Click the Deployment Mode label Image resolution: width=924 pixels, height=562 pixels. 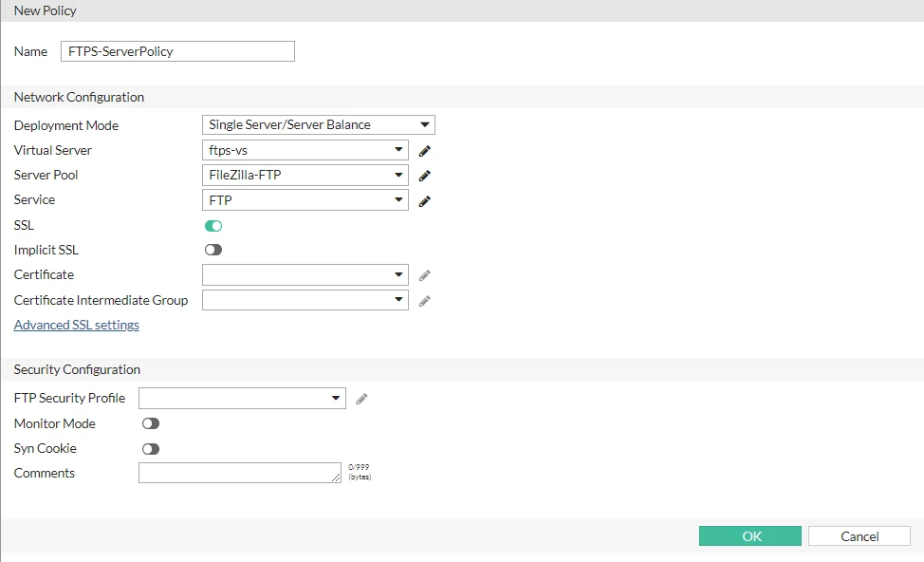[66, 125]
